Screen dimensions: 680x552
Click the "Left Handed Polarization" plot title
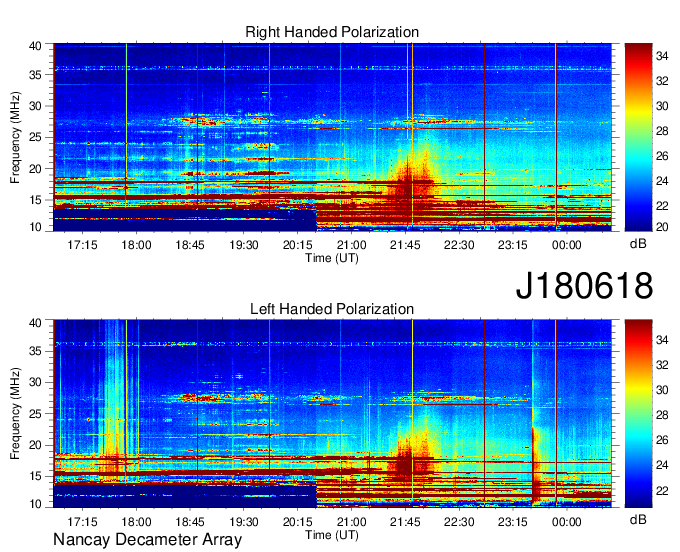[332, 309]
